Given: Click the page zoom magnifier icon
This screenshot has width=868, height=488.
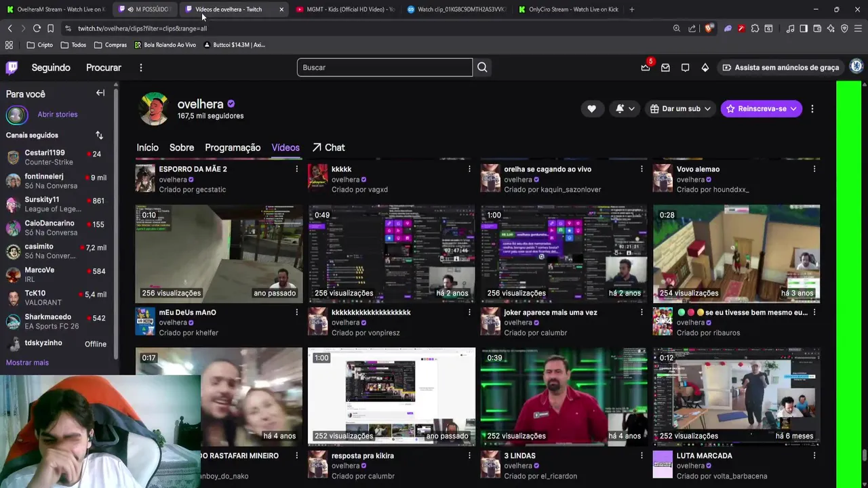Looking at the screenshot, I should pyautogui.click(x=676, y=28).
